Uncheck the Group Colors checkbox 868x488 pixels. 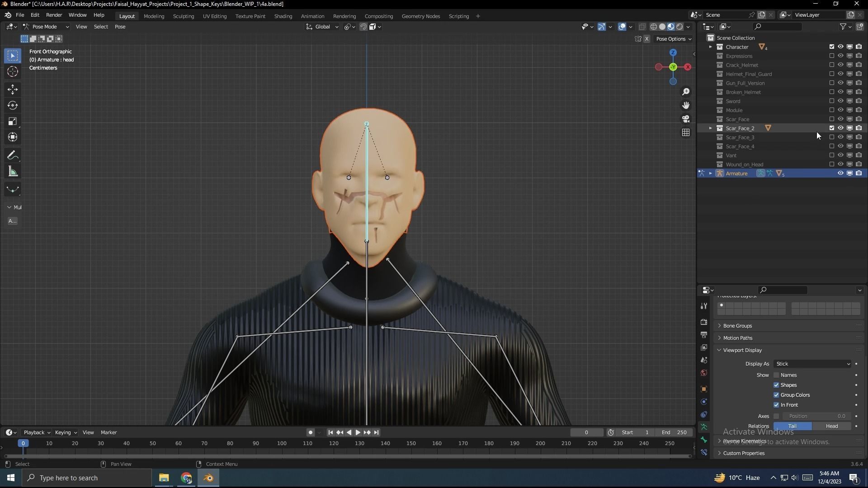coord(776,395)
